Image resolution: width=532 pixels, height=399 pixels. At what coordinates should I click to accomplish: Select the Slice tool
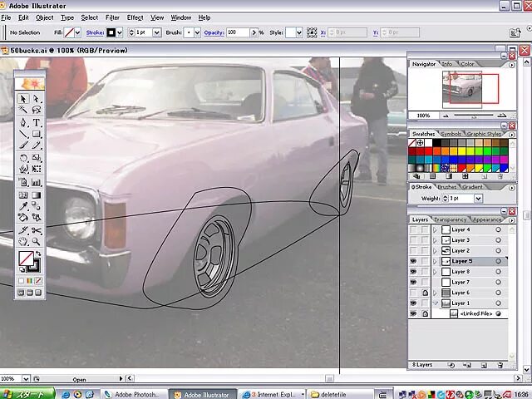point(23,231)
